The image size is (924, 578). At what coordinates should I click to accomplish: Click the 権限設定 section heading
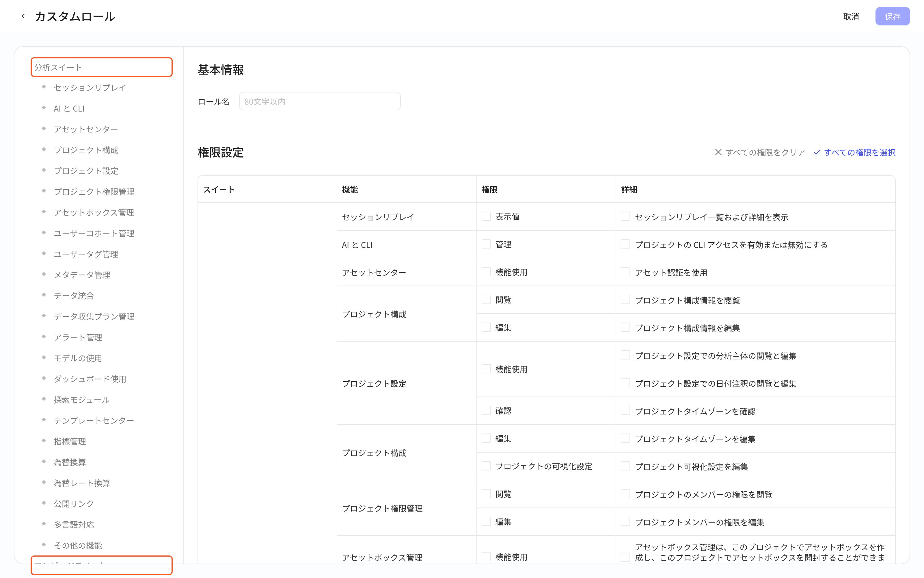pos(221,152)
